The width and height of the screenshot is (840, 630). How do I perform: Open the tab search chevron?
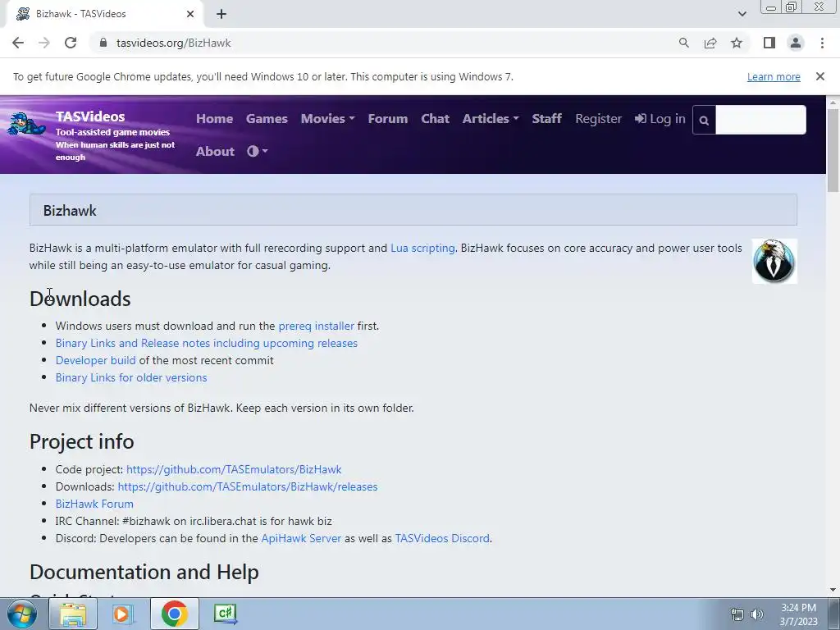coord(742,14)
